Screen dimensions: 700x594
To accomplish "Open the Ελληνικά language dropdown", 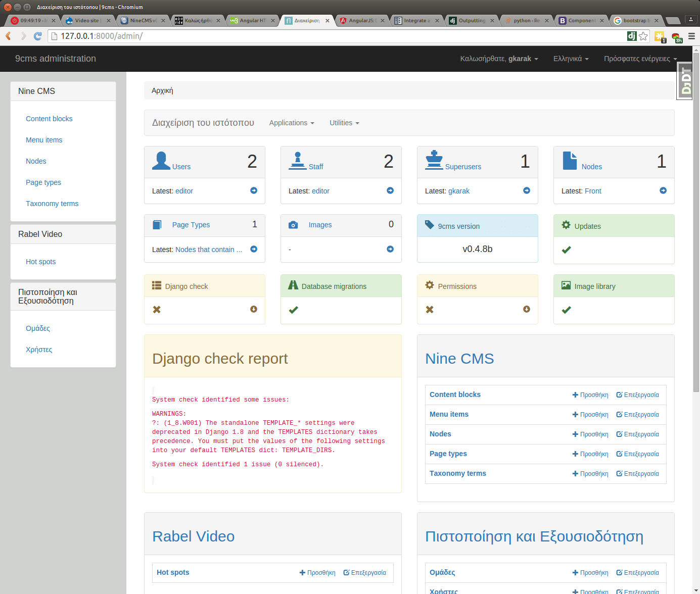I will coord(571,59).
